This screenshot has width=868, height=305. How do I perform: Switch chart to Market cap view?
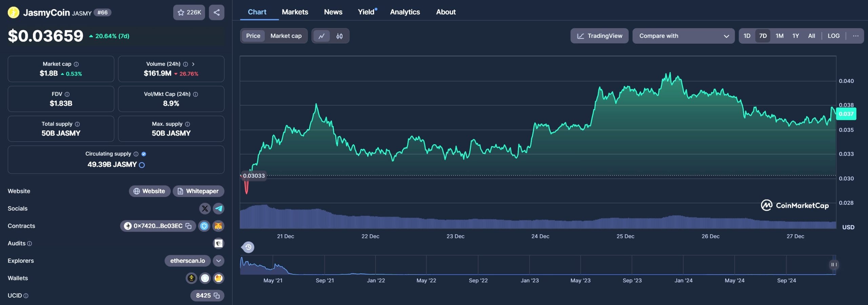point(286,36)
